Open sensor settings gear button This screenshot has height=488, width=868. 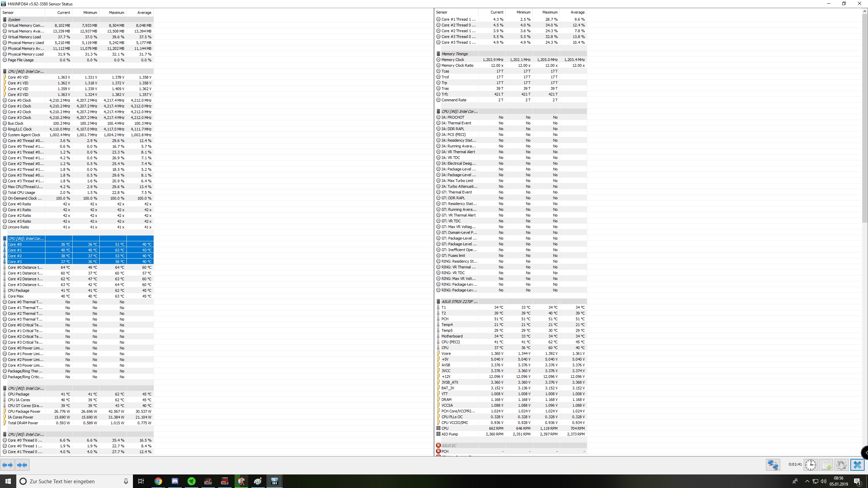(x=841, y=465)
